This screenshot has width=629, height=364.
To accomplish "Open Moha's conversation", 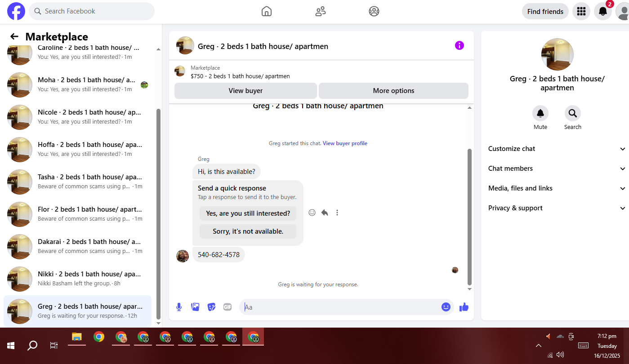I will [x=77, y=84].
